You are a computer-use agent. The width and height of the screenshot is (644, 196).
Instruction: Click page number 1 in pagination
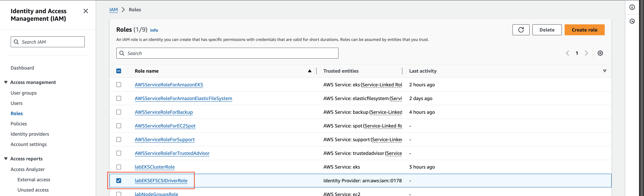577,53
